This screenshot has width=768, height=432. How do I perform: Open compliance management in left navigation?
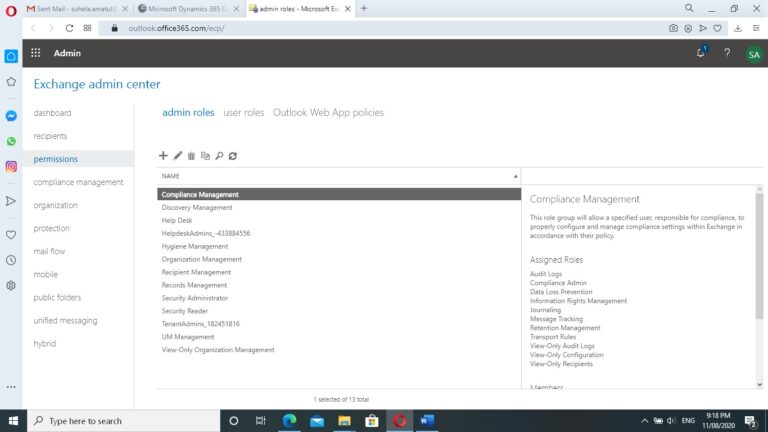point(78,182)
